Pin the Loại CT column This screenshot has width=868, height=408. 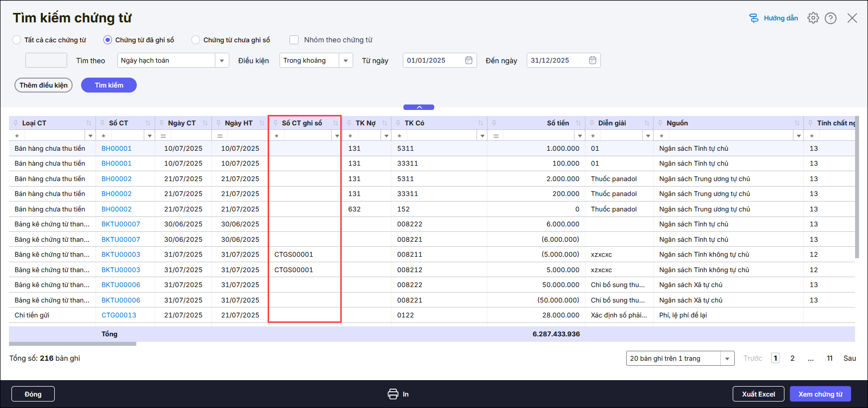(16, 123)
